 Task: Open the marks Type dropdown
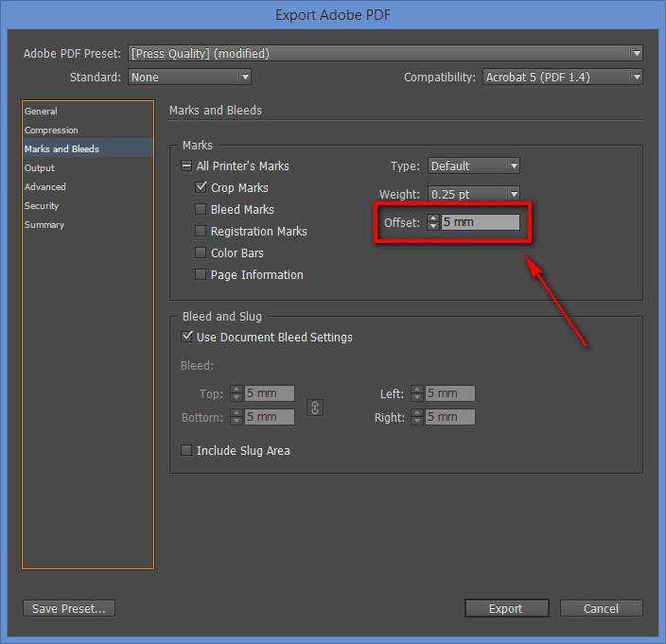474,165
